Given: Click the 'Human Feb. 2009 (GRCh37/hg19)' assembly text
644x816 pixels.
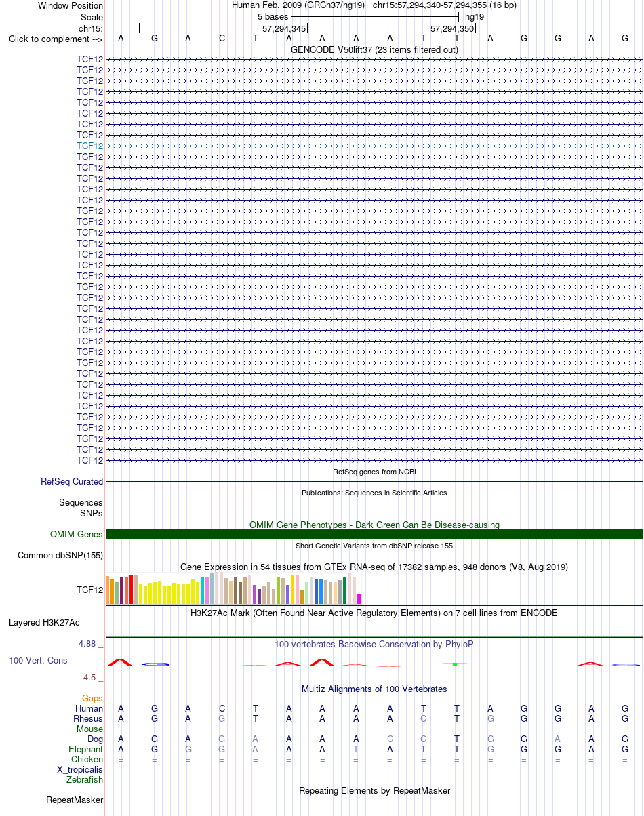Looking at the screenshot, I should click(298, 5).
